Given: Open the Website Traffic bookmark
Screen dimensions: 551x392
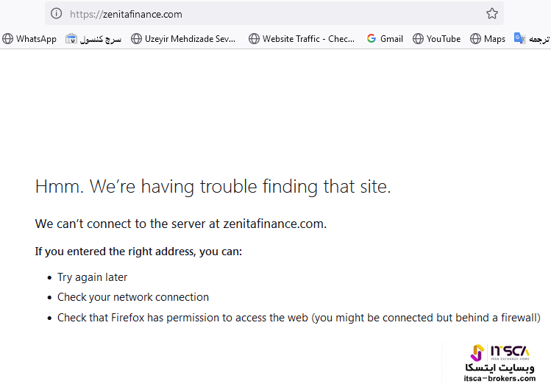Looking at the screenshot, I should pos(308,38).
